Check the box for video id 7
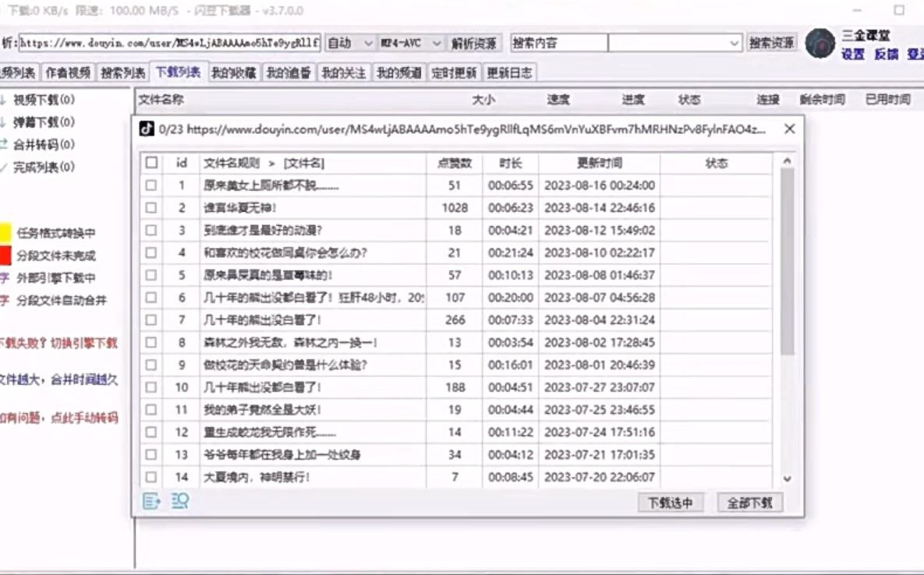The width and height of the screenshot is (924, 575). point(151,320)
